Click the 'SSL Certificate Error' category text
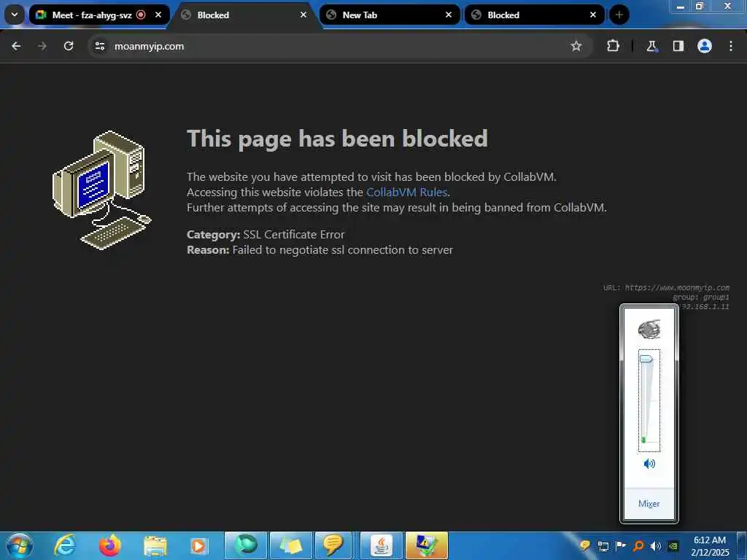This screenshot has width=747, height=560. coord(293,234)
